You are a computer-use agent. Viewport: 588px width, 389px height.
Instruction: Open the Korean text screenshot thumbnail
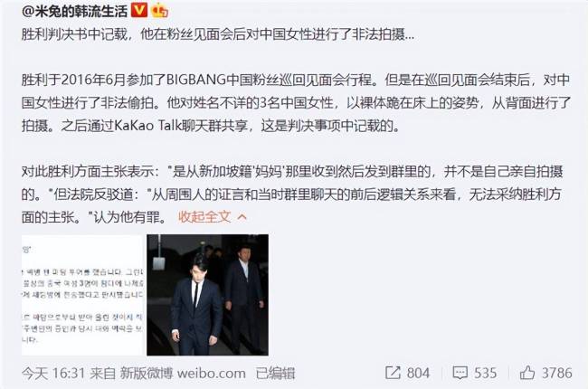click(83, 295)
